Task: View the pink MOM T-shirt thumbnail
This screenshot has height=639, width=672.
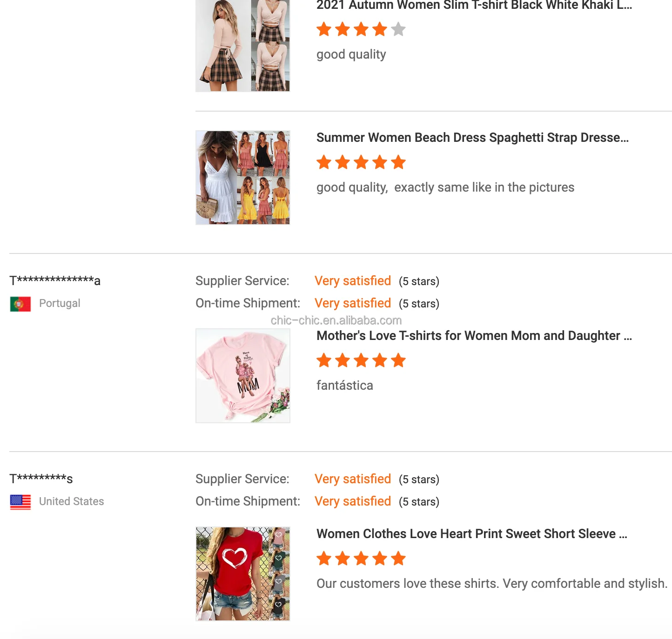Action: point(242,376)
